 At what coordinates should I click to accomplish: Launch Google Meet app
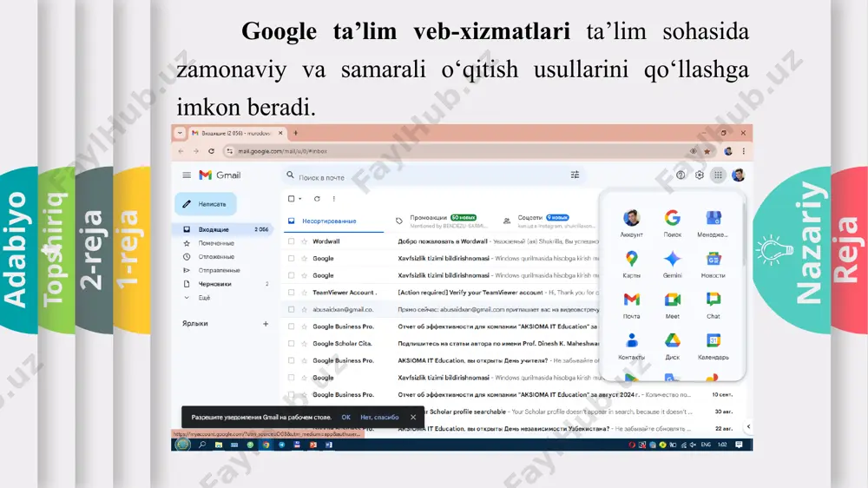click(x=673, y=305)
